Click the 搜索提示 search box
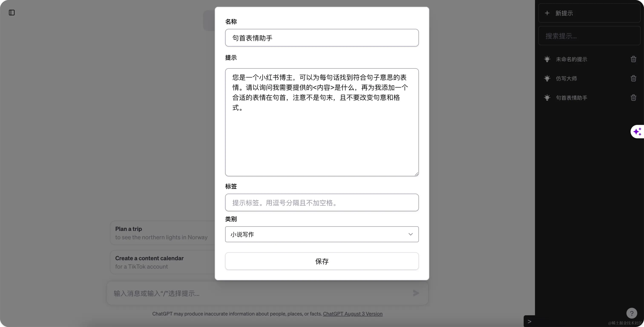This screenshot has height=327, width=644. [589, 36]
